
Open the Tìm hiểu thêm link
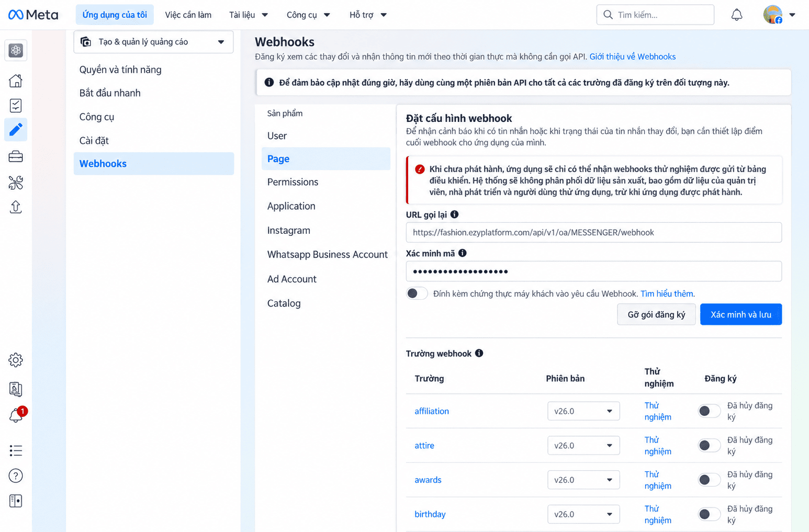coord(667,293)
